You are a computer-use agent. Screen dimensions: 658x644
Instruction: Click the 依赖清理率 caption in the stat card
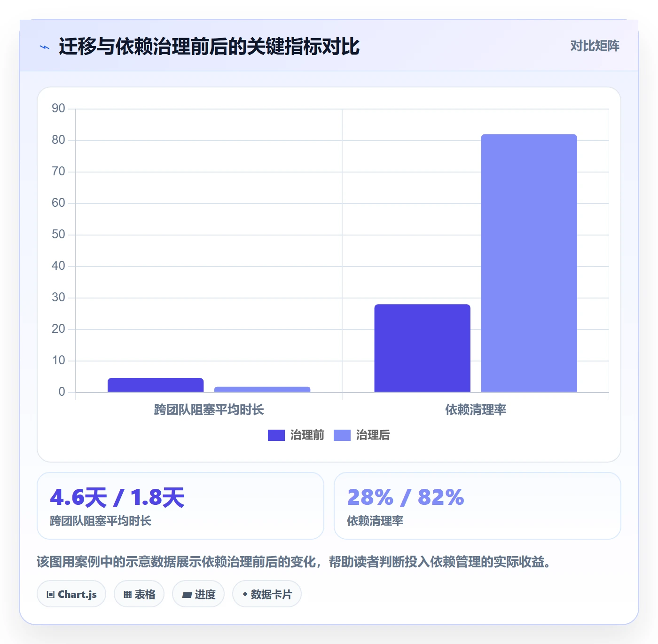pyautogui.click(x=375, y=521)
